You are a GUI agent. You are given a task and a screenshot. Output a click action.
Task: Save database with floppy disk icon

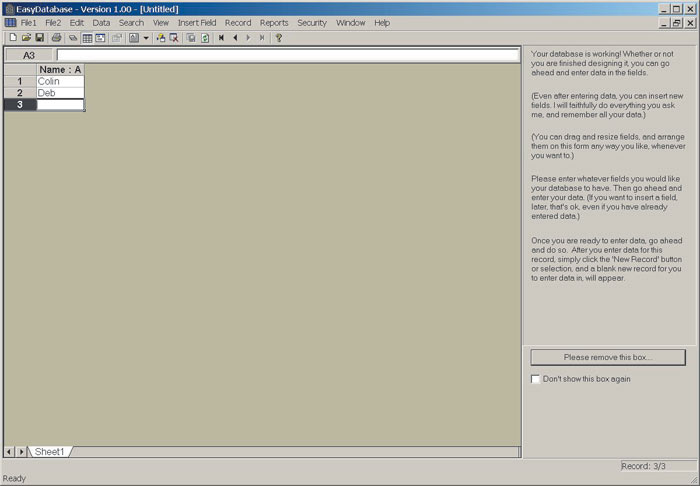click(x=40, y=38)
